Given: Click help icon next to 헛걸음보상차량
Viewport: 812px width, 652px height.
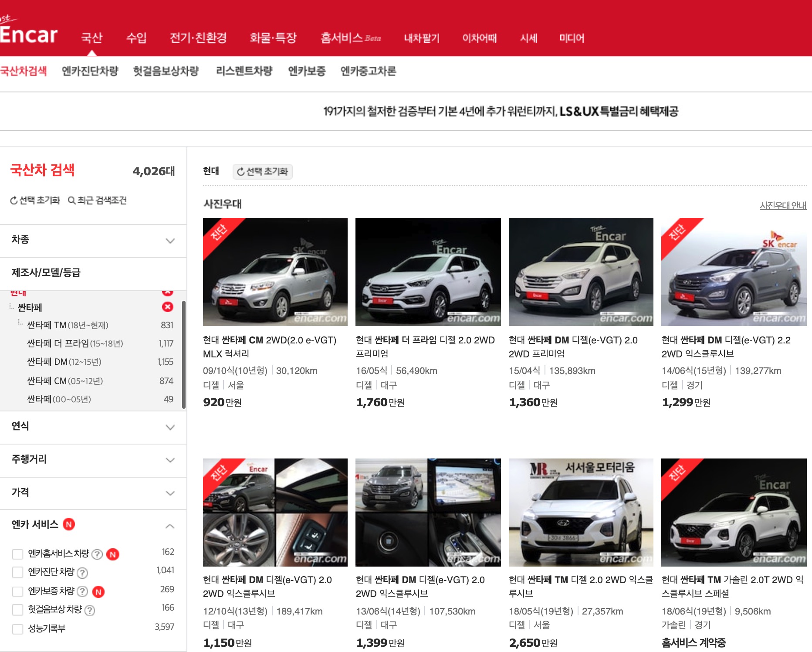Looking at the screenshot, I should tap(90, 610).
